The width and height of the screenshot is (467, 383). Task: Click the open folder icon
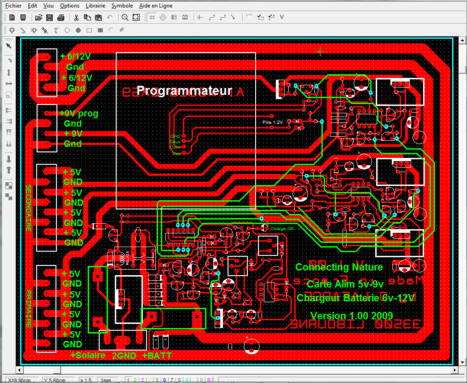38,17
